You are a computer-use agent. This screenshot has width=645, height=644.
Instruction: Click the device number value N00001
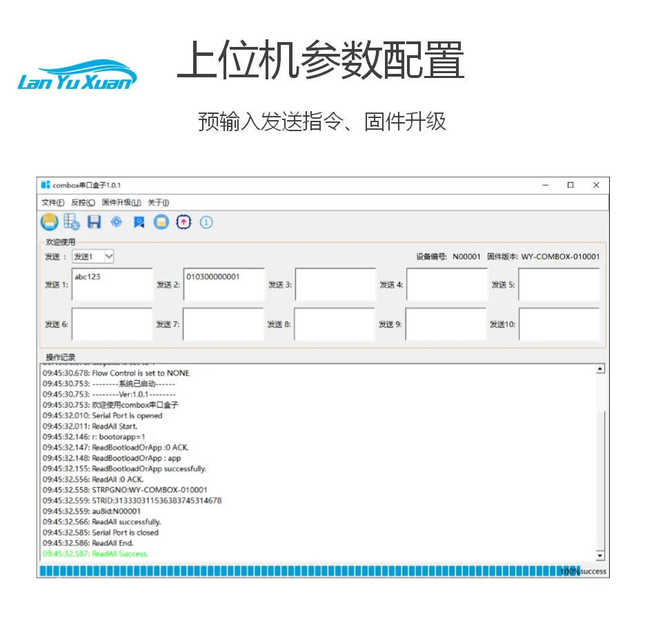(466, 257)
